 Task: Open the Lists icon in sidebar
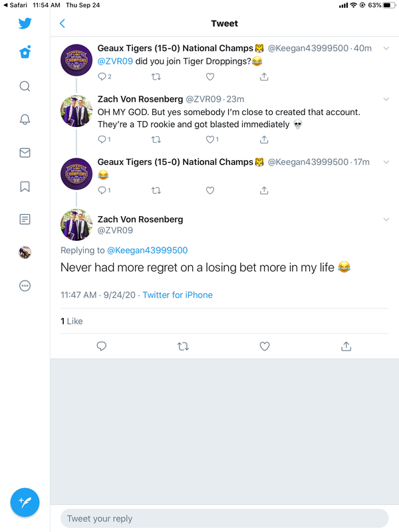point(25,219)
